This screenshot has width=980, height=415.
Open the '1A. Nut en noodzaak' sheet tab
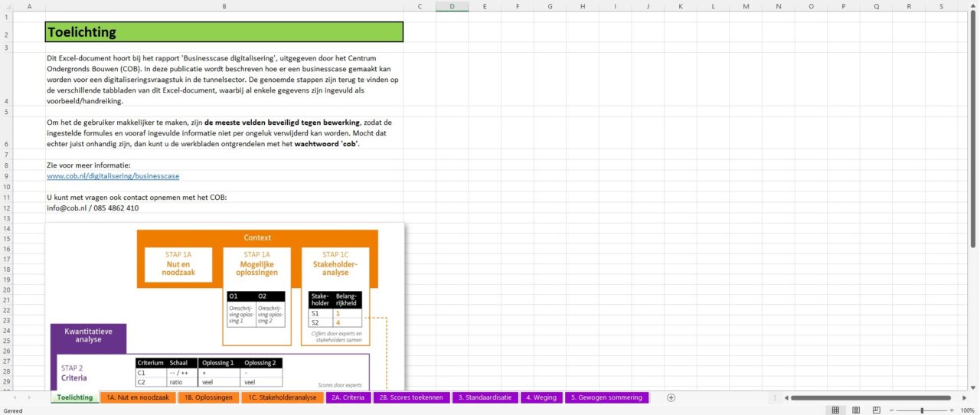pyautogui.click(x=138, y=397)
